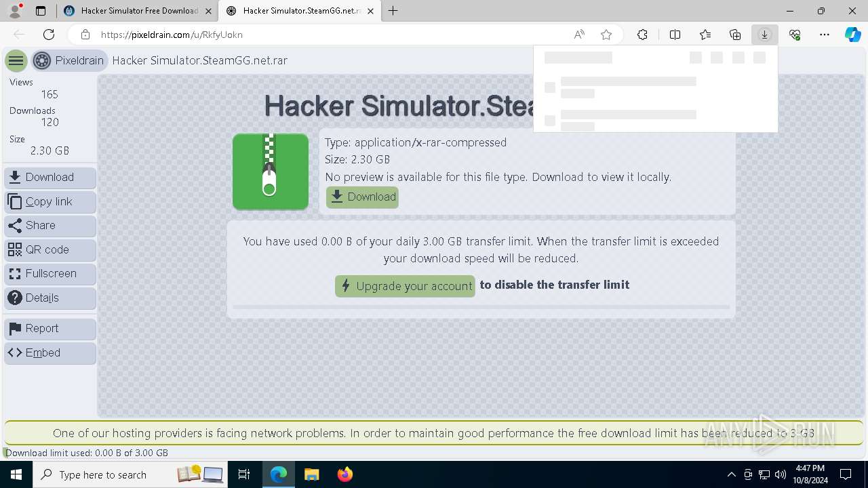Click the address bar URL
This screenshot has width=868, height=488.
point(172,35)
